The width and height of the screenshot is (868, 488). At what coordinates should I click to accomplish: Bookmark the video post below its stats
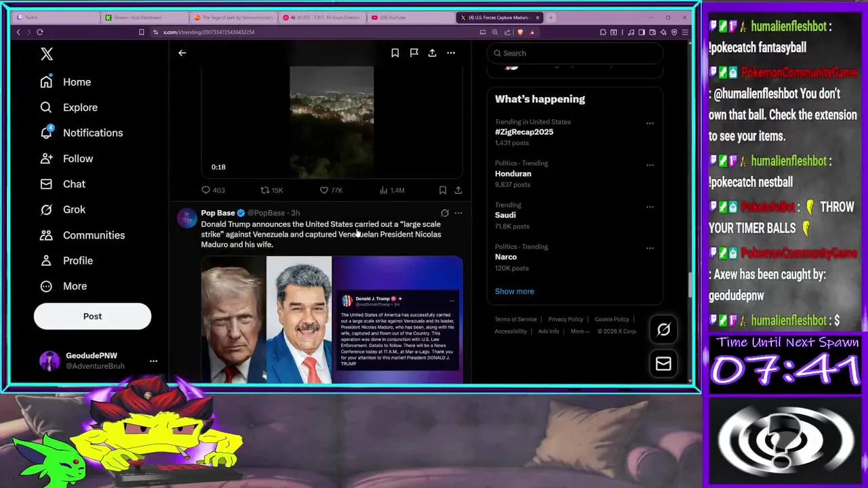(x=442, y=190)
